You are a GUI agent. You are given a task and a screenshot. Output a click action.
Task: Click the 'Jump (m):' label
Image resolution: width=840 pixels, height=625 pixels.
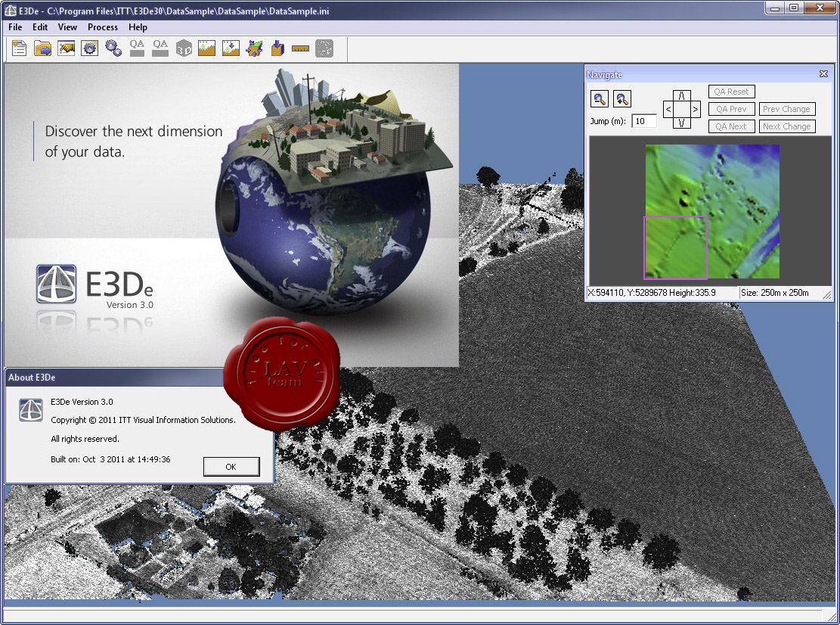[608, 121]
